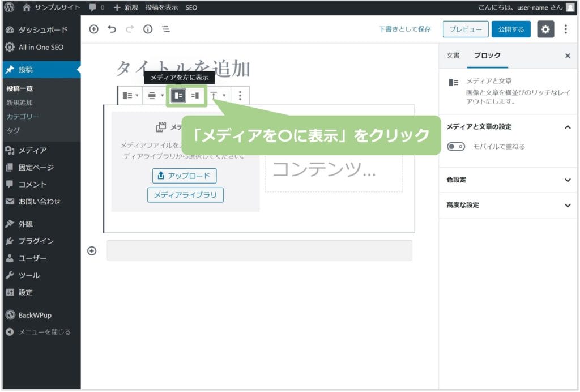The height and width of the screenshot is (392, 580).
Task: Open 投稿 menu in sidebar
Action: 41,70
